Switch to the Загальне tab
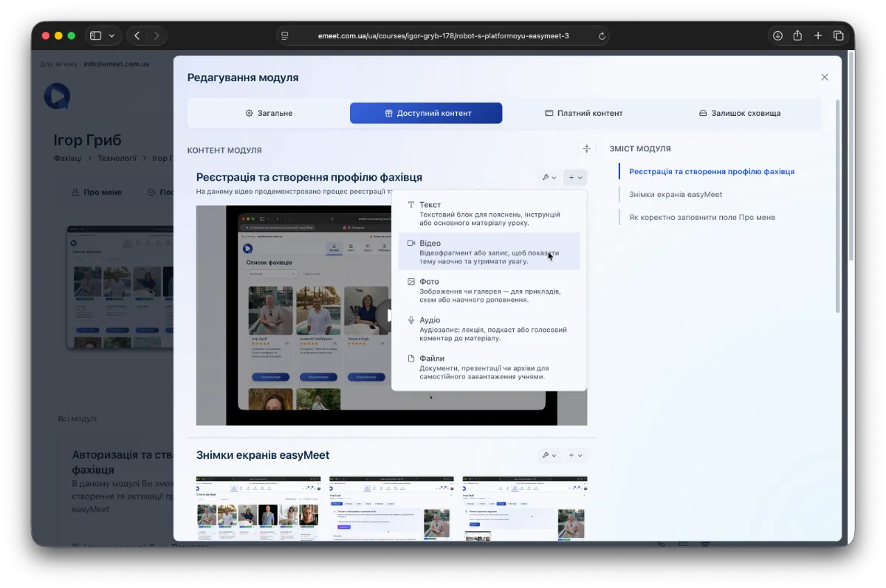886x588 pixels. (269, 113)
